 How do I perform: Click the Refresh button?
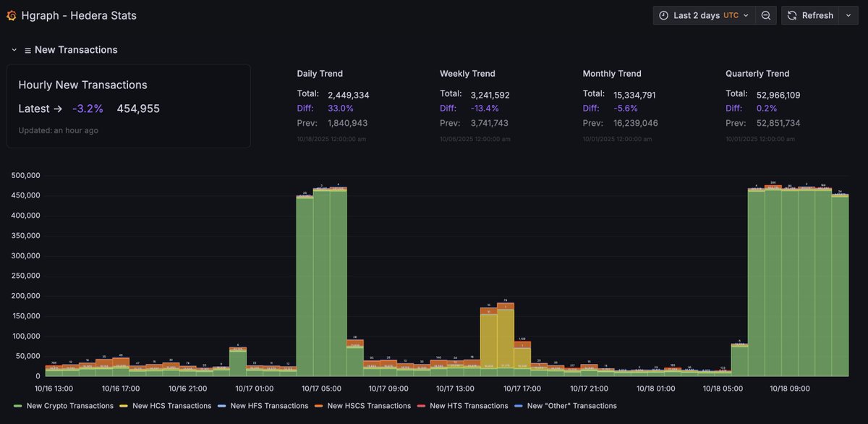pos(810,15)
